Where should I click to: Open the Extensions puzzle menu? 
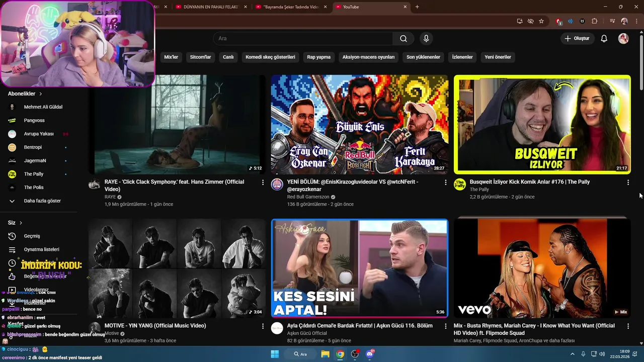pos(594,21)
